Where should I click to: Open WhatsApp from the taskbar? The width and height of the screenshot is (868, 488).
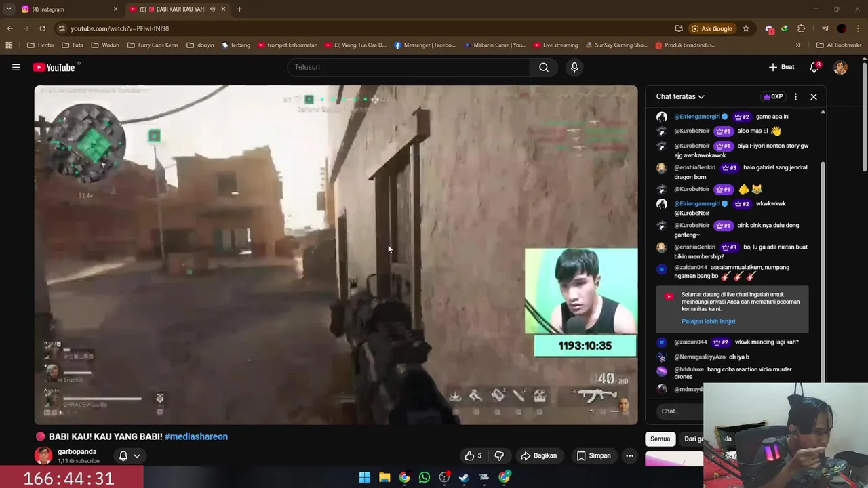pyautogui.click(x=425, y=478)
